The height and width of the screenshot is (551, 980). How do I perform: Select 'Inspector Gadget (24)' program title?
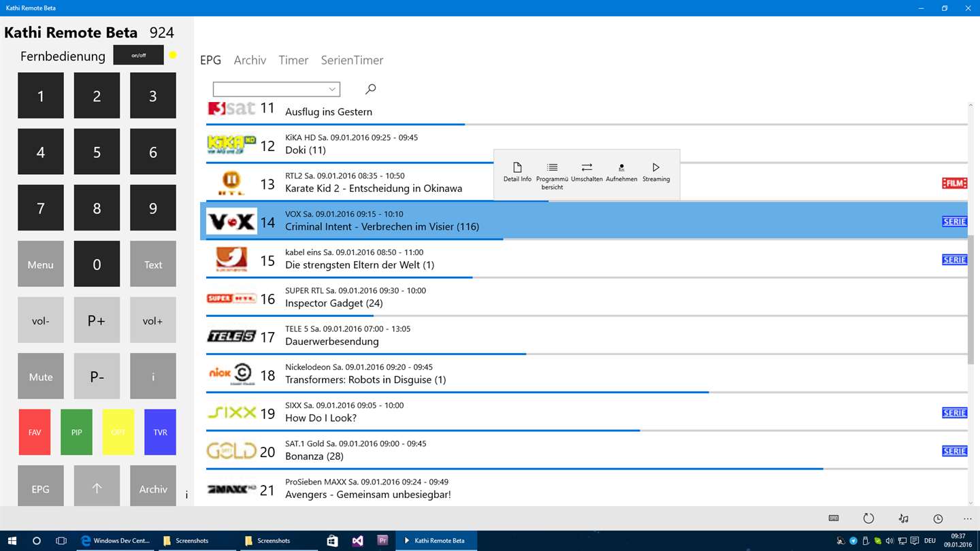[x=334, y=303]
